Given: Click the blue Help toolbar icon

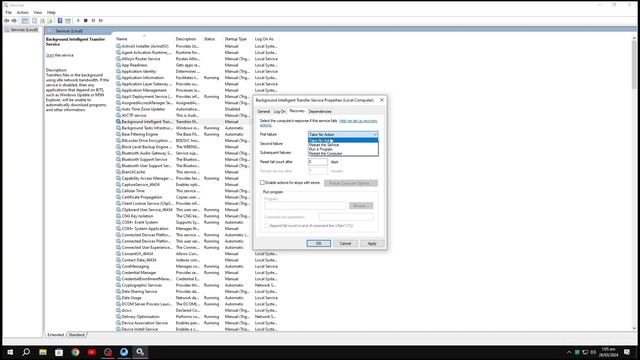Looking at the screenshot, I should coord(60,20).
